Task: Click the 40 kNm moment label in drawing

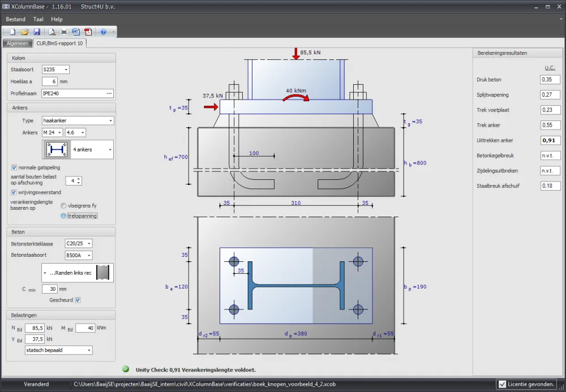Action: [296, 91]
